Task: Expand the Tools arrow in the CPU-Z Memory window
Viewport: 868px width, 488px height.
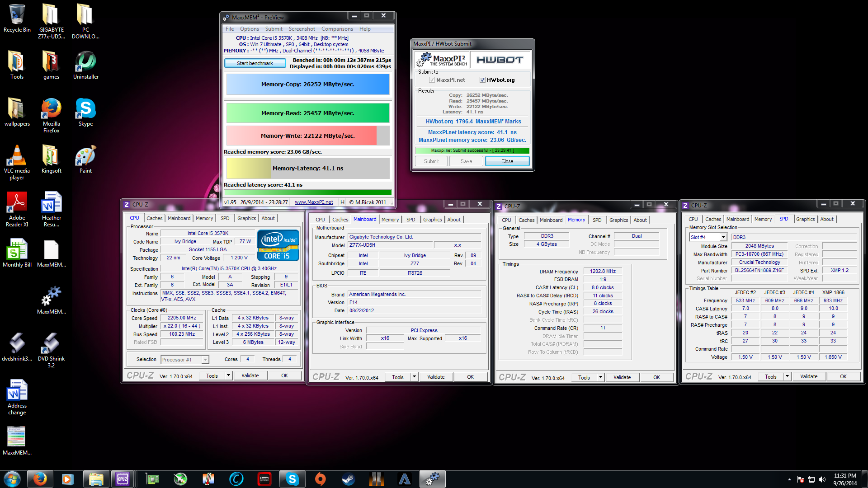Action: tap(600, 377)
